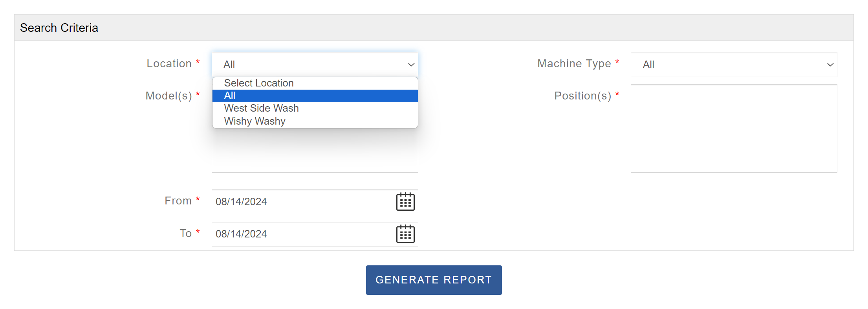Click the From field label

pyautogui.click(x=178, y=201)
